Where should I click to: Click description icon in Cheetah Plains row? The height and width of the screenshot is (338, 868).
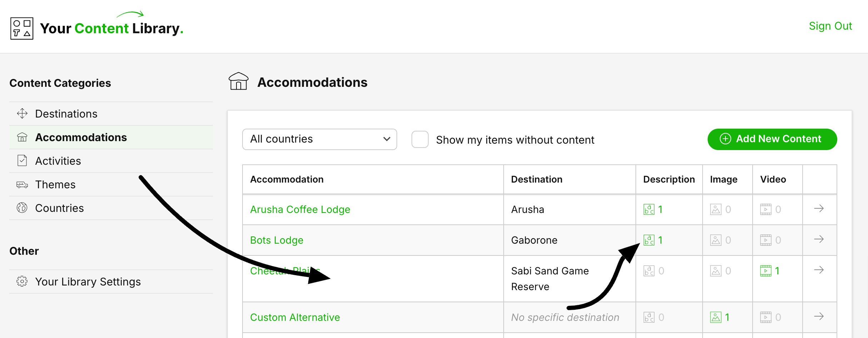pos(649,271)
